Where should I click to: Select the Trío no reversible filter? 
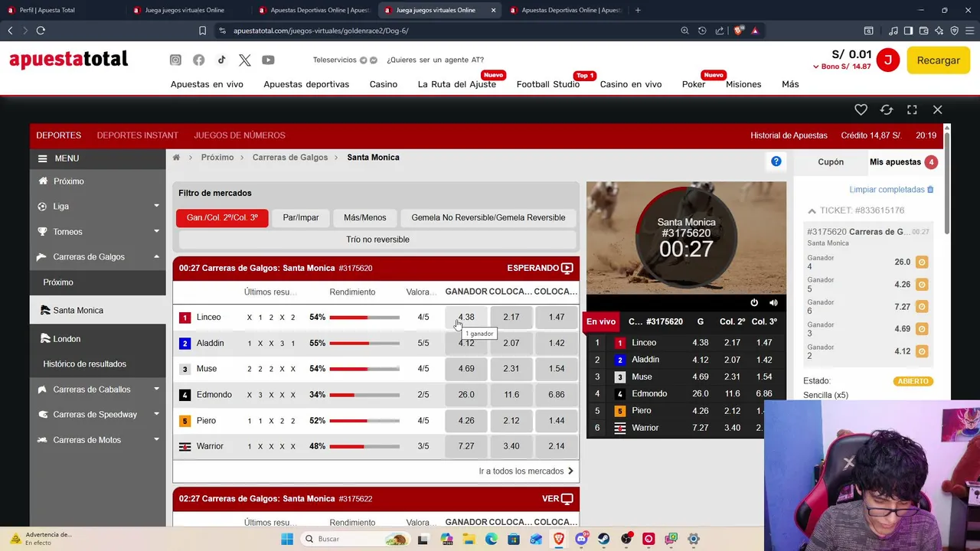[x=377, y=240]
